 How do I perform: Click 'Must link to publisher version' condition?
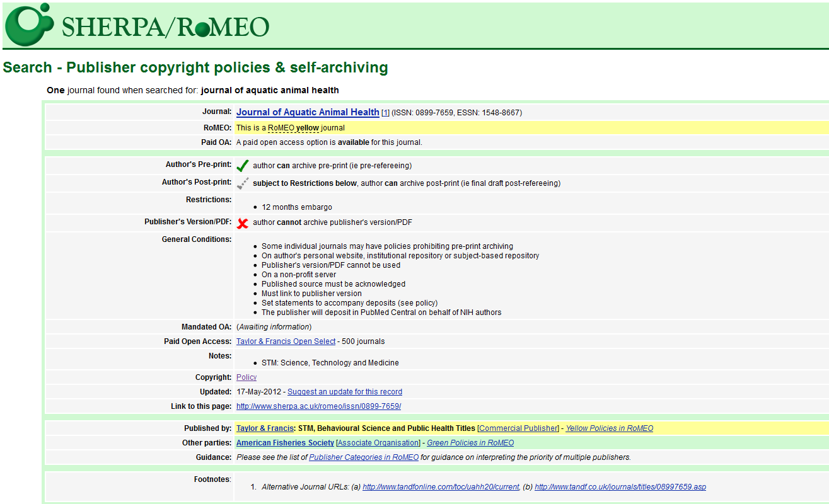coord(311,294)
